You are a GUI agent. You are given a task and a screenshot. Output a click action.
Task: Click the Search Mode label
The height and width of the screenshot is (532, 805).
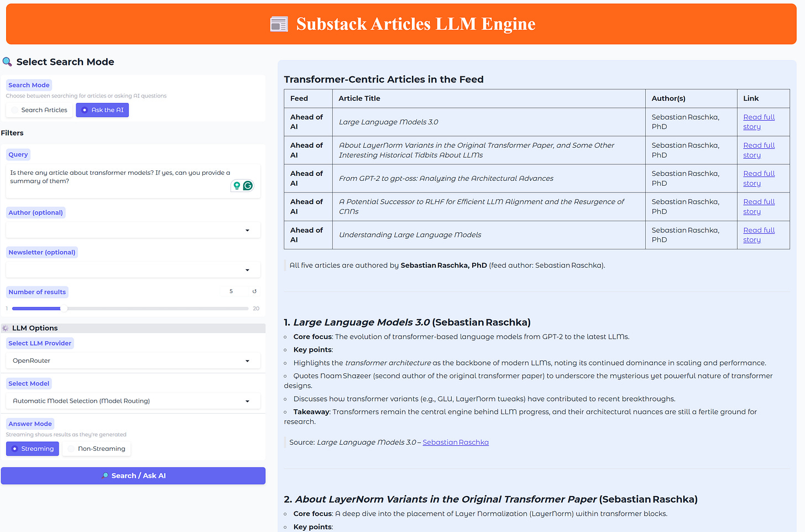(29, 85)
